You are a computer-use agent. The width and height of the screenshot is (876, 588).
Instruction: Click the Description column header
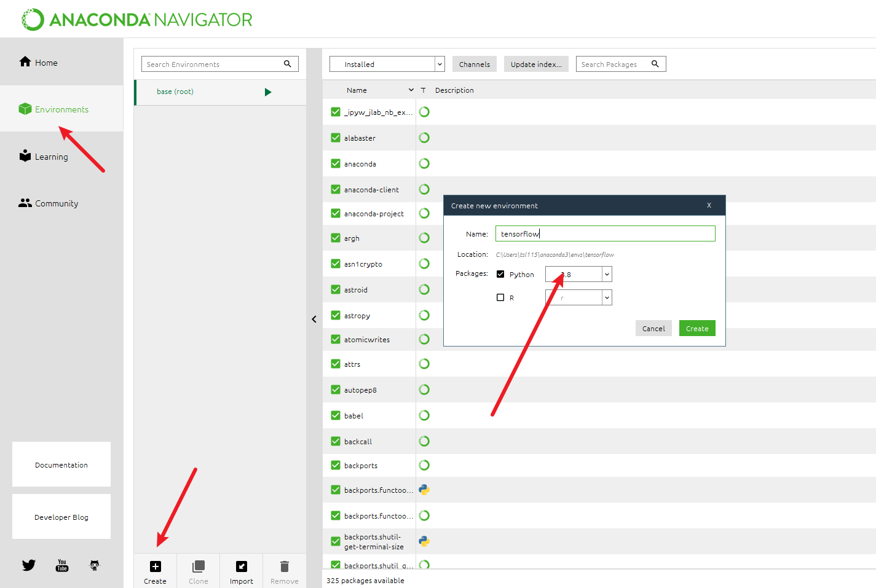pos(454,90)
